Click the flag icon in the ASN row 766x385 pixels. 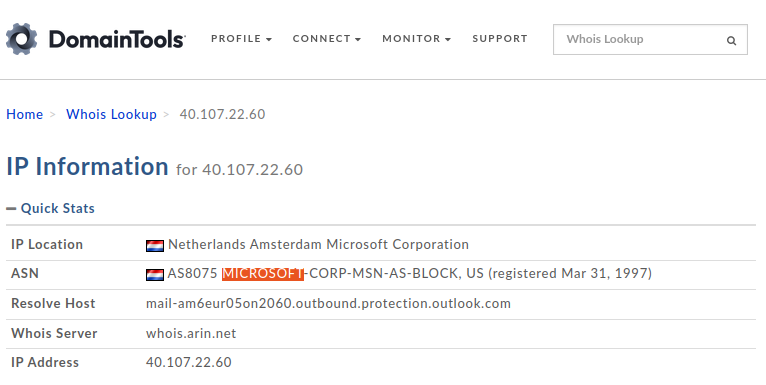155,275
